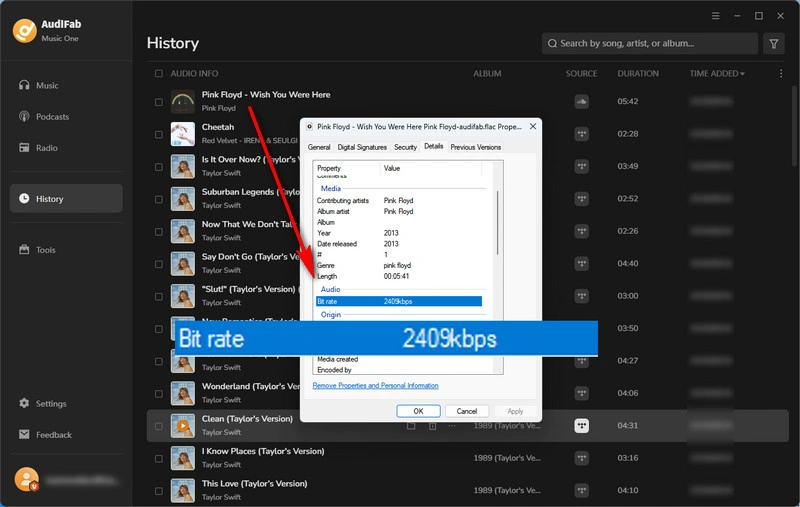The height and width of the screenshot is (507, 800).
Task: Click the History list scrollbar
Action: (x=794, y=125)
